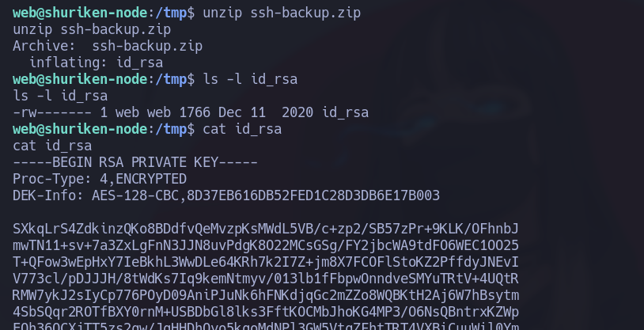
Task: Click the year 2020 in file listing
Action: coord(297,112)
